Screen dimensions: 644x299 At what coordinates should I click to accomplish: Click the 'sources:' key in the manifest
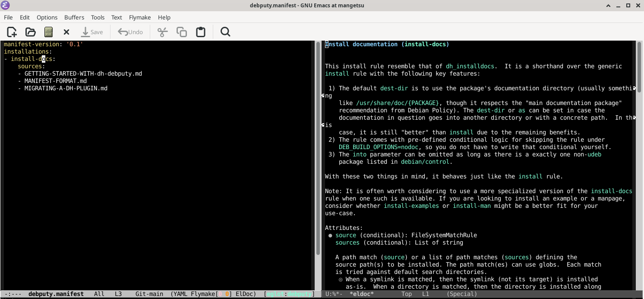[x=32, y=66]
